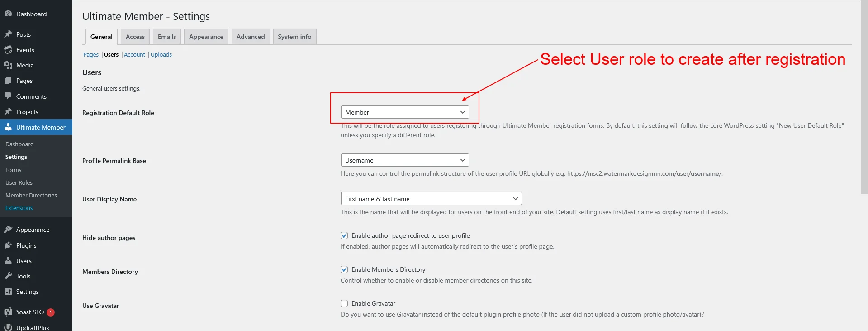Open the Forms submenu item

pos(36,170)
